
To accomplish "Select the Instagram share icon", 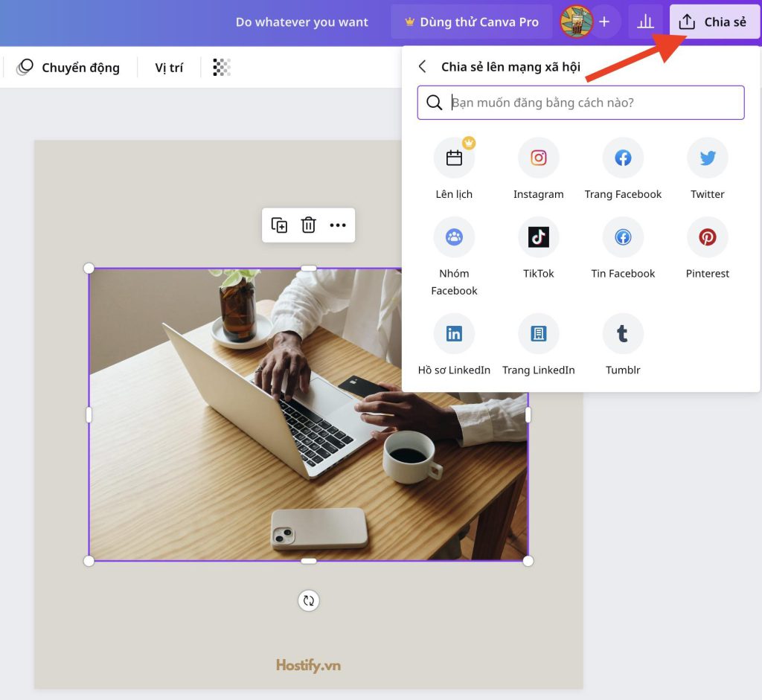I will pos(538,158).
